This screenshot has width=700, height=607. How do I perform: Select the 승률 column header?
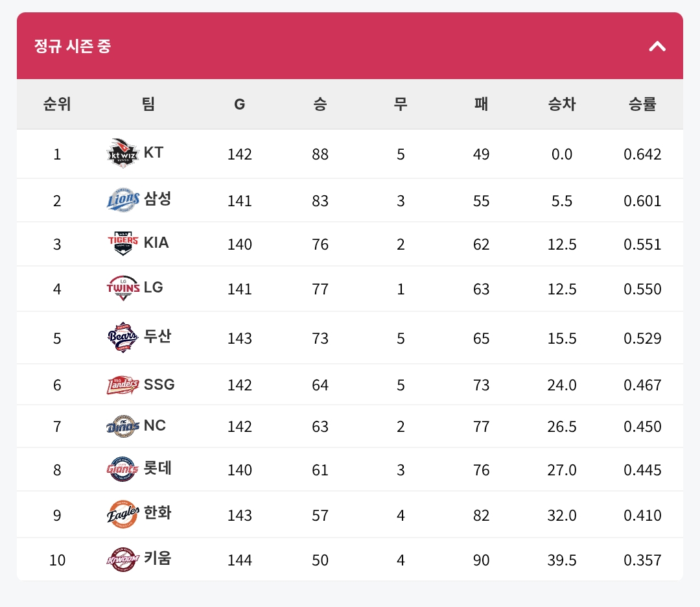642,104
